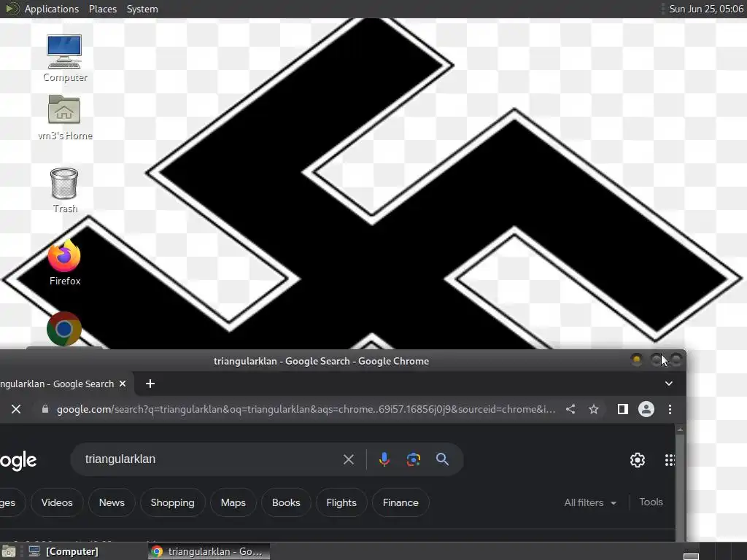747x560 pixels.
Task: Filter results by News
Action: (112, 502)
